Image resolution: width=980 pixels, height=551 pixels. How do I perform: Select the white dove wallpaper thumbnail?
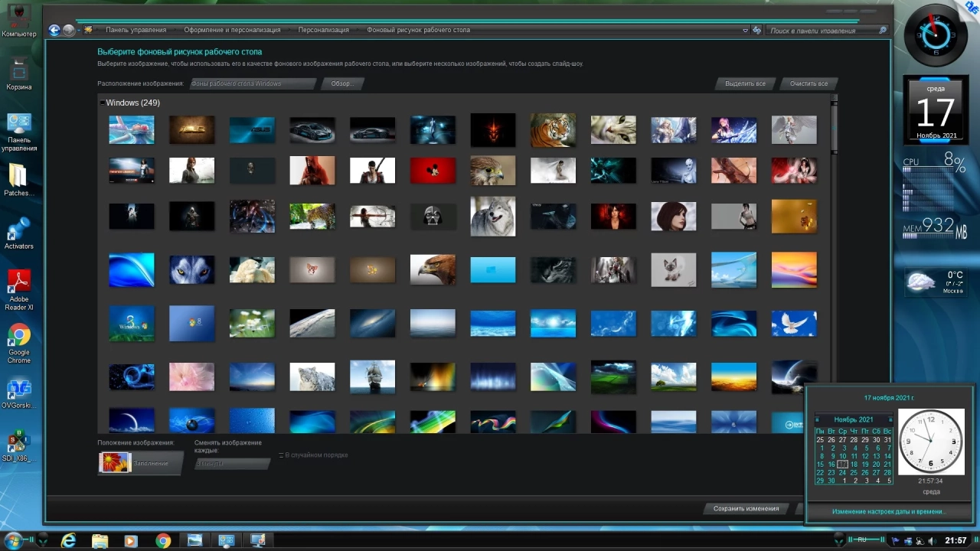794,323
